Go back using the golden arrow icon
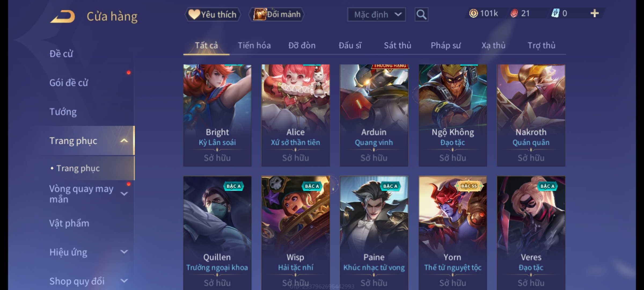This screenshot has height=290, width=644. click(x=63, y=17)
